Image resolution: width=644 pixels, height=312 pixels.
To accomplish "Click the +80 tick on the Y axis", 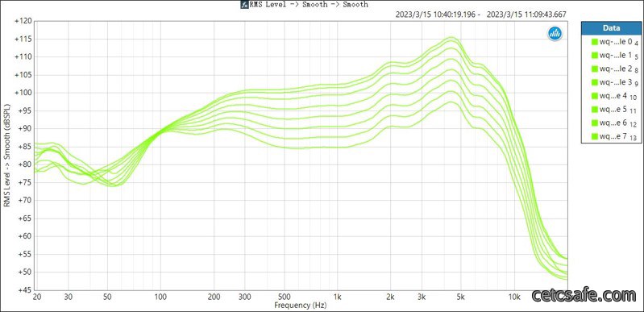I will pyautogui.click(x=24, y=164).
